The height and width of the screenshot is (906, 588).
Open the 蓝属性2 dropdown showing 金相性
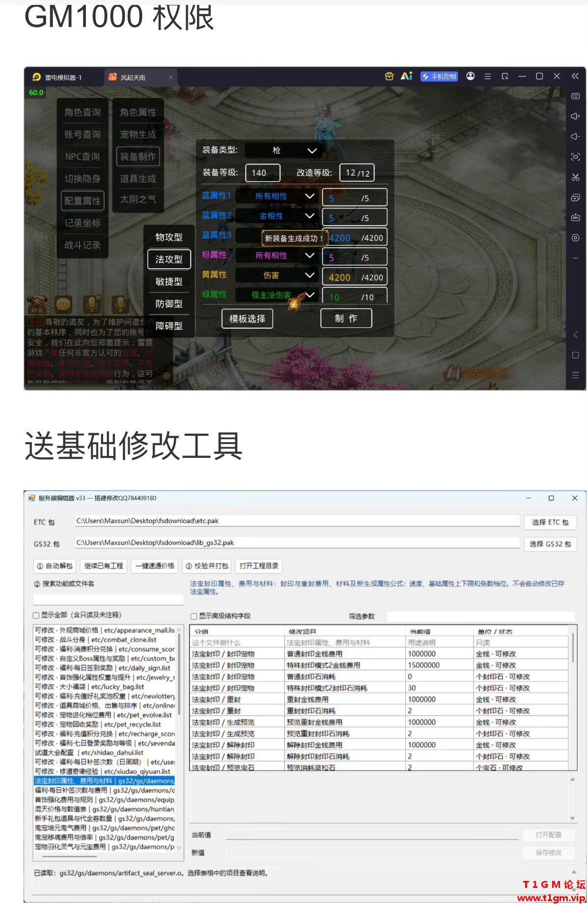coord(277,216)
